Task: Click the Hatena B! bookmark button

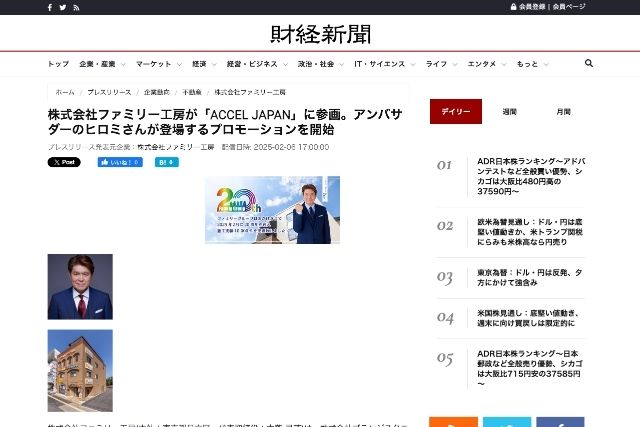Action: click(x=167, y=162)
